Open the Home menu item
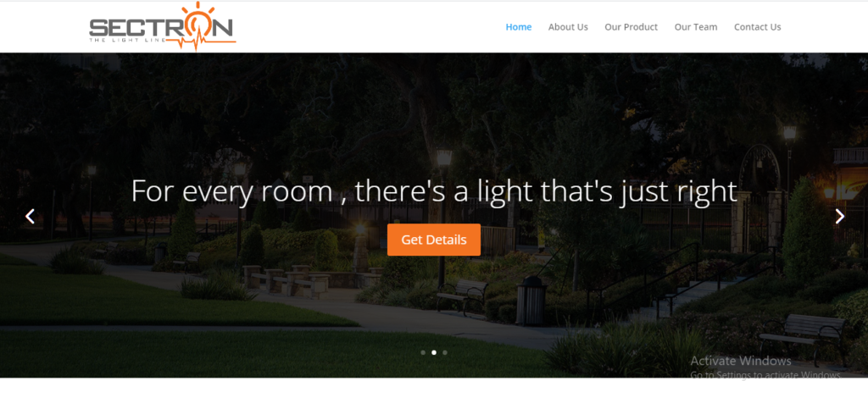 coord(519,26)
